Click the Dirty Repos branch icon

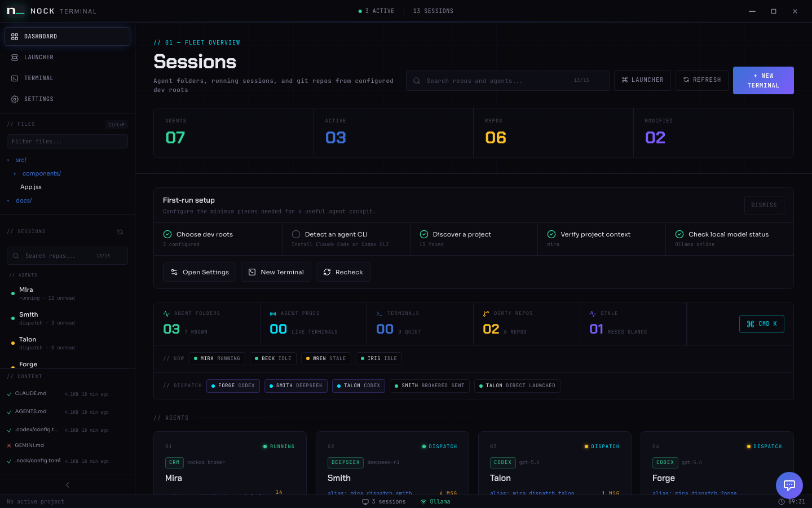[x=486, y=314]
